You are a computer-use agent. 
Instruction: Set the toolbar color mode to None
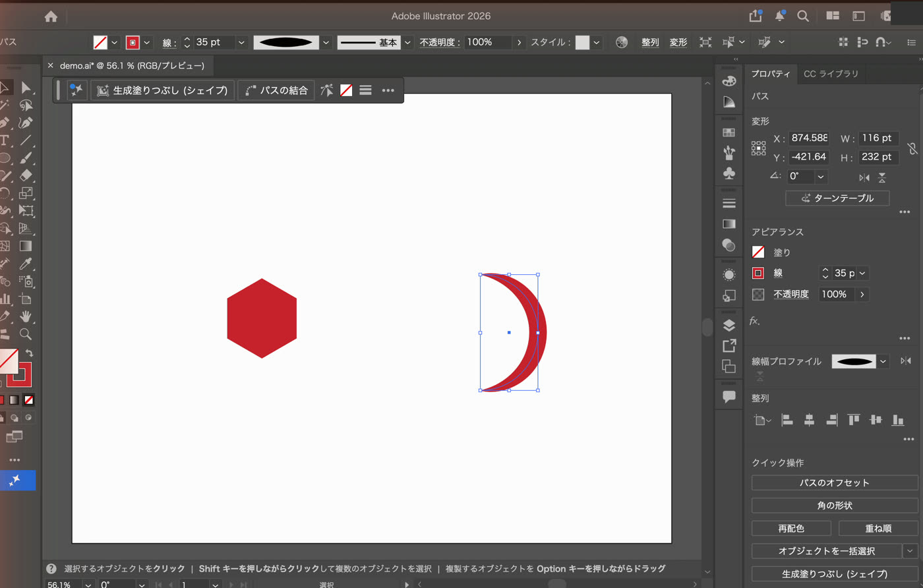[x=29, y=400]
